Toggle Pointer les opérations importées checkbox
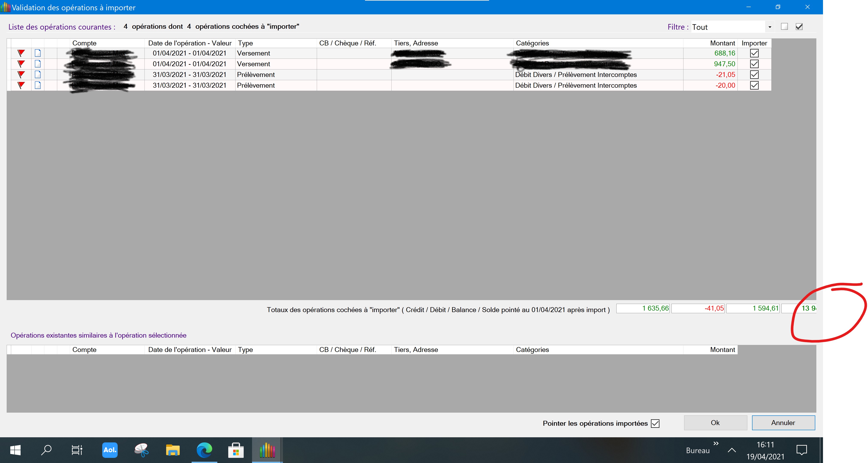Viewport: 868px width, 463px height. pos(655,424)
